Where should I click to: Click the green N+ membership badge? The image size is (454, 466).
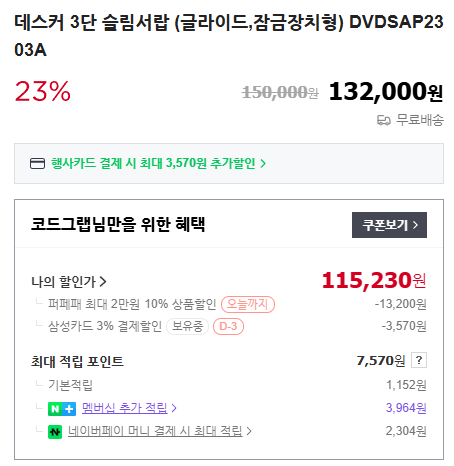(62, 409)
